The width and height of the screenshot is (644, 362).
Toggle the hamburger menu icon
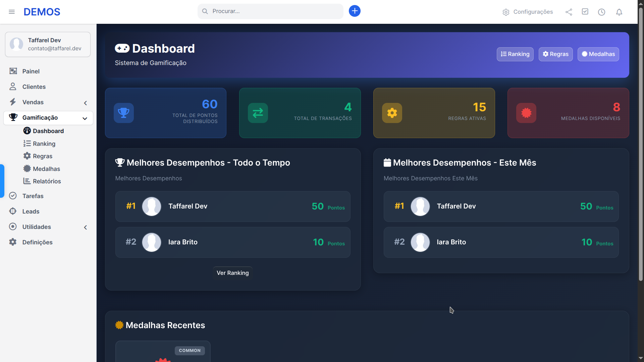(x=12, y=11)
